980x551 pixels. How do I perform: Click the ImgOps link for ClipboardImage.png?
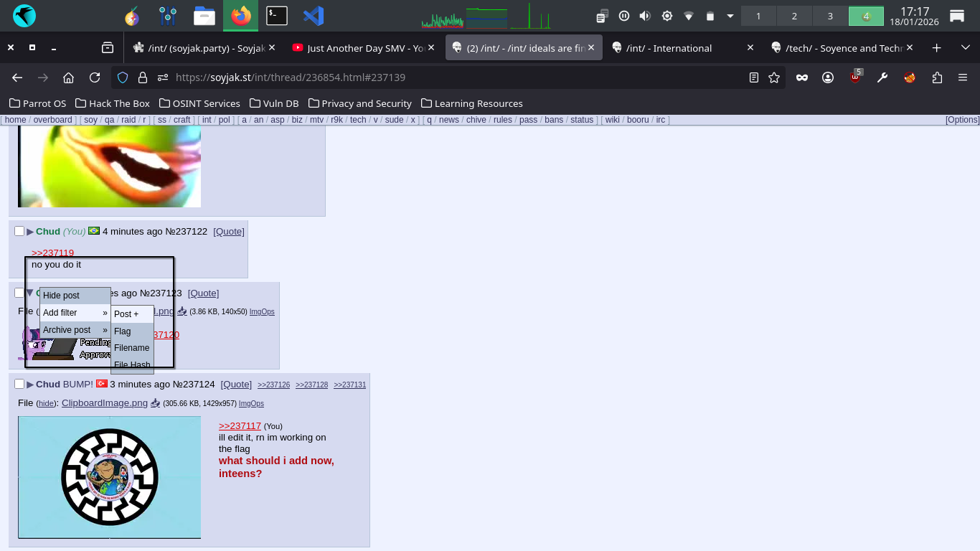(x=251, y=404)
